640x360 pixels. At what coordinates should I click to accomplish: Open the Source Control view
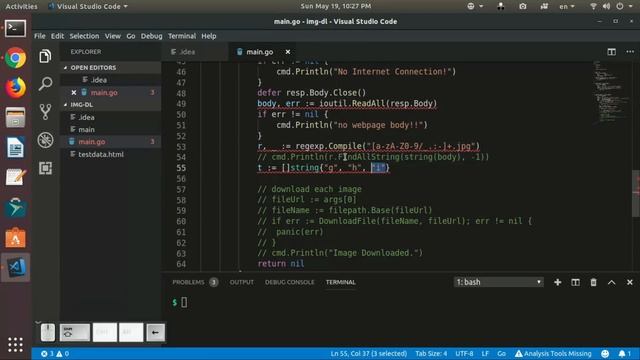tap(45, 111)
